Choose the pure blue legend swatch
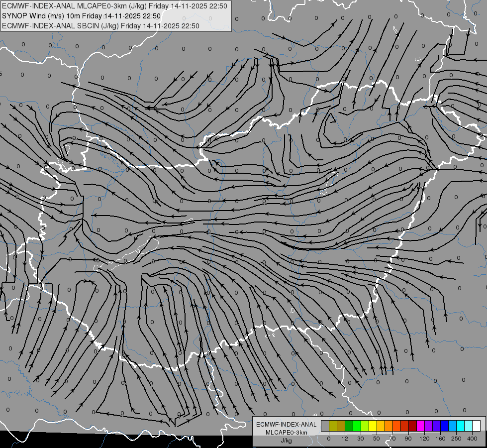Screen dimensions: 487x448 (x=444, y=426)
